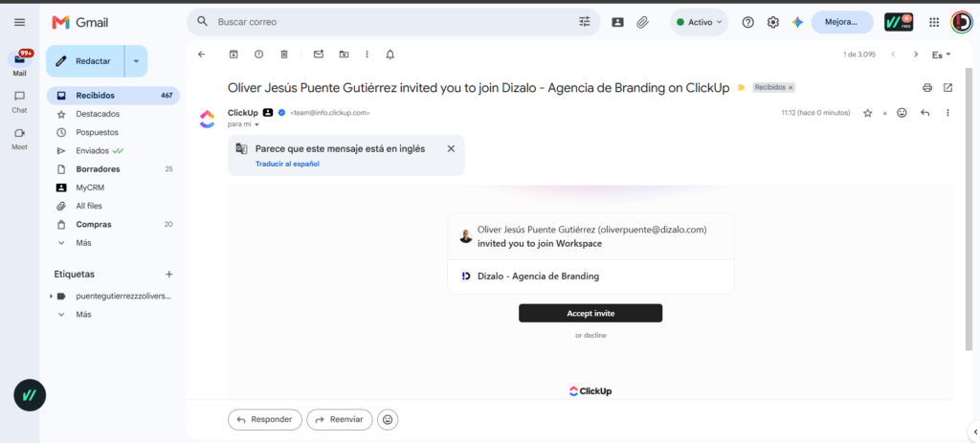Click the Mejora upgrade button

pyautogui.click(x=842, y=22)
